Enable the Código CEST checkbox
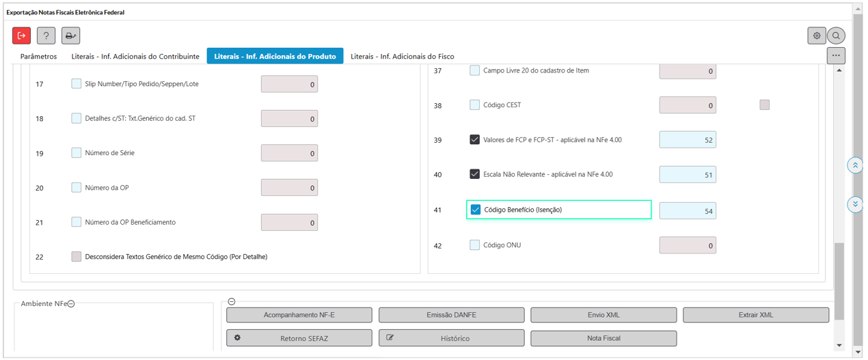This screenshot has height=360, width=868. (x=474, y=105)
